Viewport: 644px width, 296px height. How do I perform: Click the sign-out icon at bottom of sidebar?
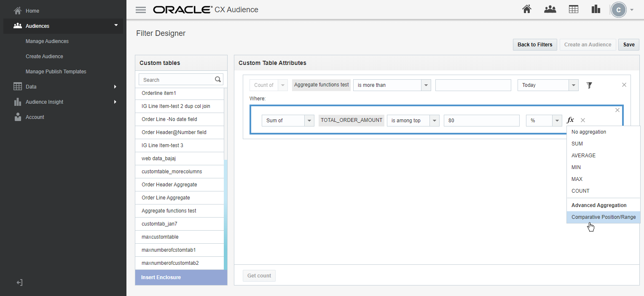tap(19, 282)
